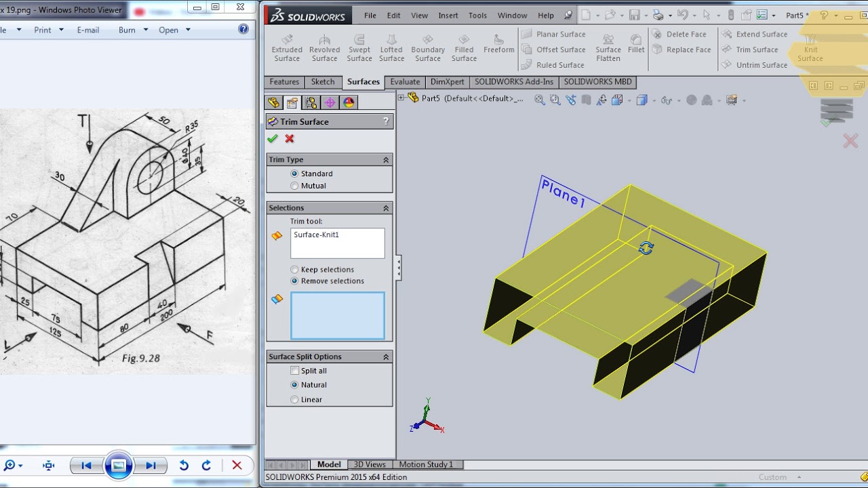868x488 pixels.
Task: Open the SOLIDWORKS Add-Ins tab
Action: pos(514,82)
